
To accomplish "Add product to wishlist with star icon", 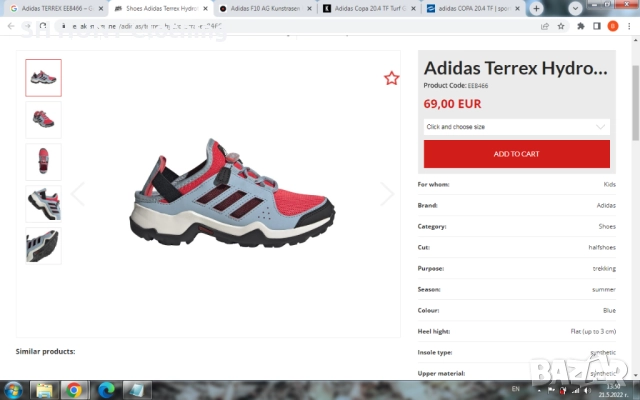I will tap(391, 78).
